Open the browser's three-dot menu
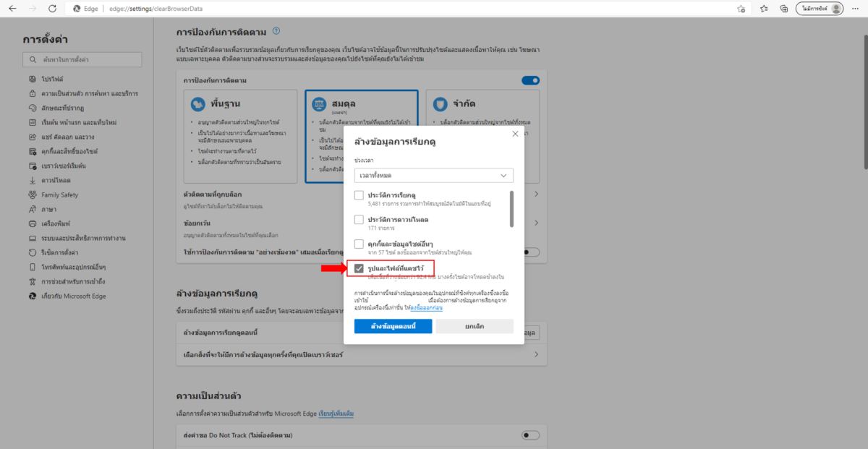This screenshot has width=868, height=449. pos(854,10)
